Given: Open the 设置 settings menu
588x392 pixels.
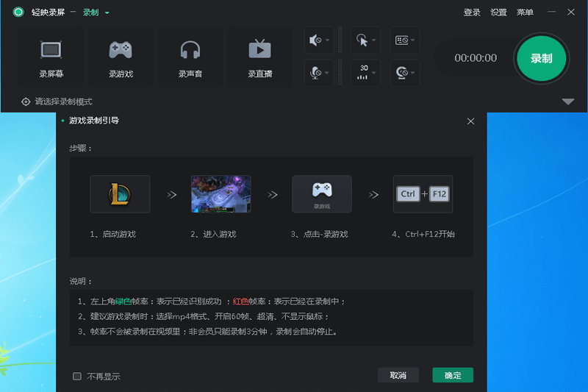Looking at the screenshot, I should point(498,13).
